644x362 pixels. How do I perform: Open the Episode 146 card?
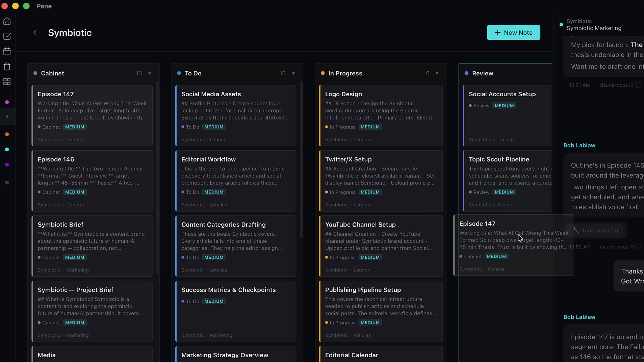click(92, 181)
